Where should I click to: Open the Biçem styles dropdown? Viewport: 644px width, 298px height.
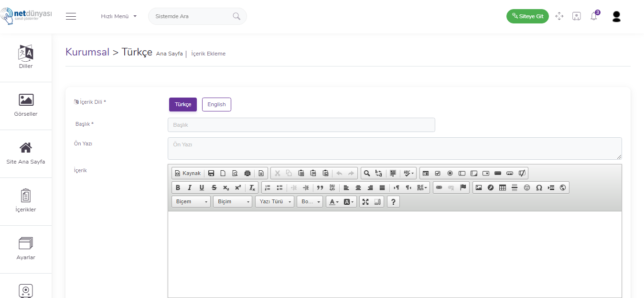tap(191, 202)
